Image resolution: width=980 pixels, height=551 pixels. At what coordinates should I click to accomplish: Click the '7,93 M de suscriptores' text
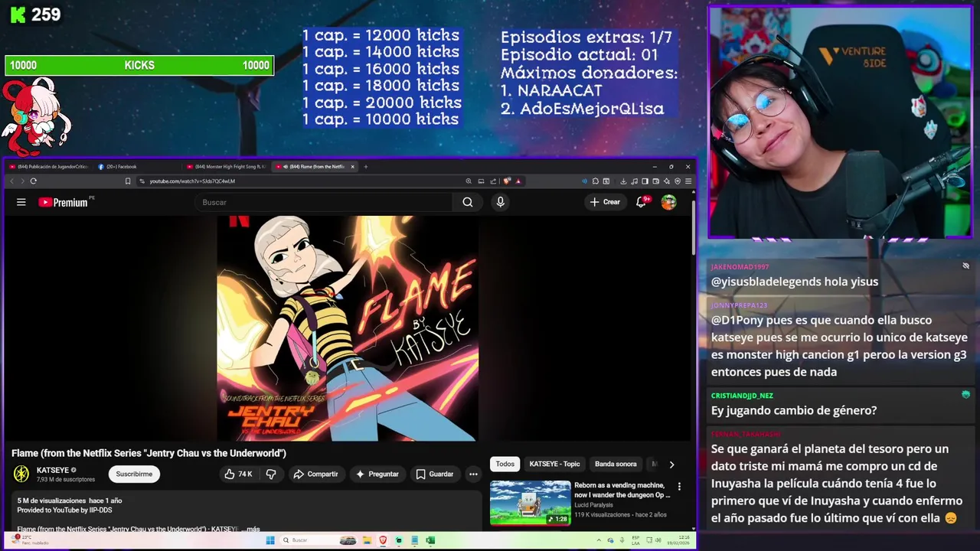(x=66, y=480)
